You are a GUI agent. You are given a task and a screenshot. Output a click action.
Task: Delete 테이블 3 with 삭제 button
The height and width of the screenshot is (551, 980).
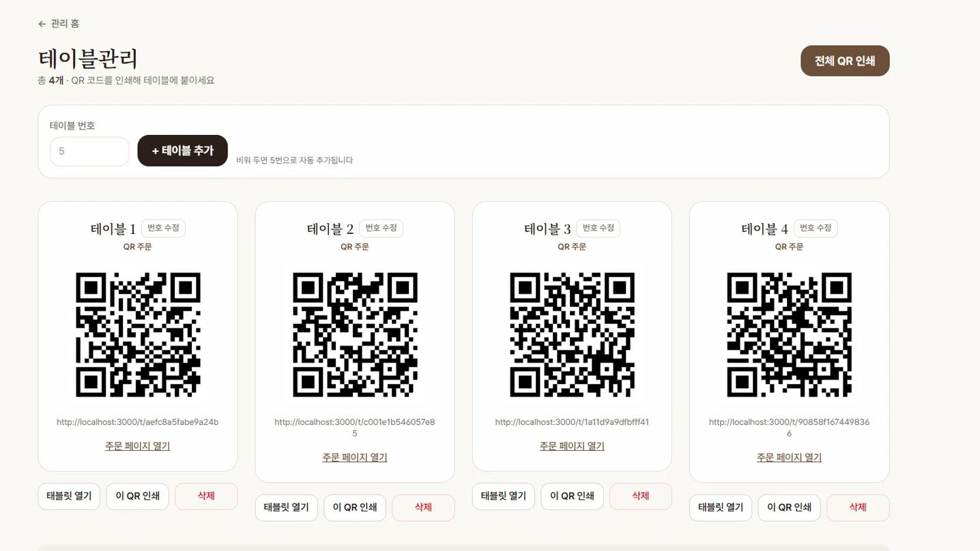click(641, 496)
